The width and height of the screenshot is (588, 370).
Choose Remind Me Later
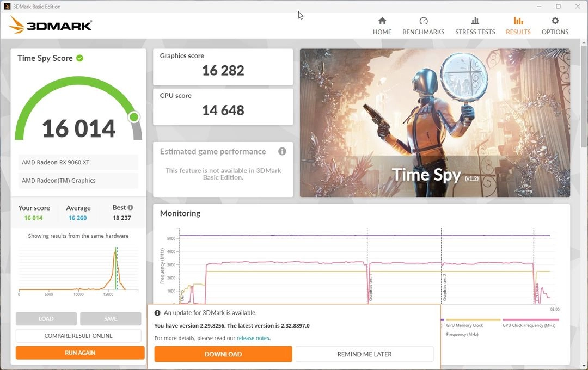pos(364,354)
